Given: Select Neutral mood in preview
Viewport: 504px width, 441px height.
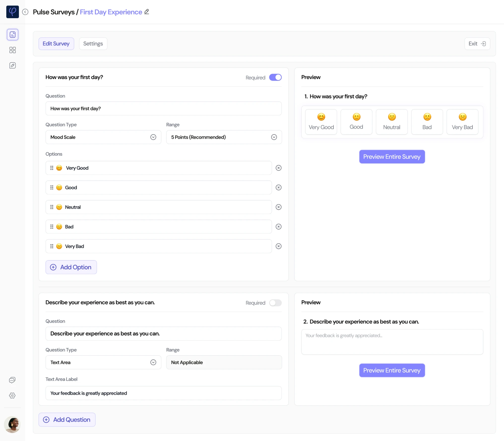Looking at the screenshot, I should click(x=392, y=122).
